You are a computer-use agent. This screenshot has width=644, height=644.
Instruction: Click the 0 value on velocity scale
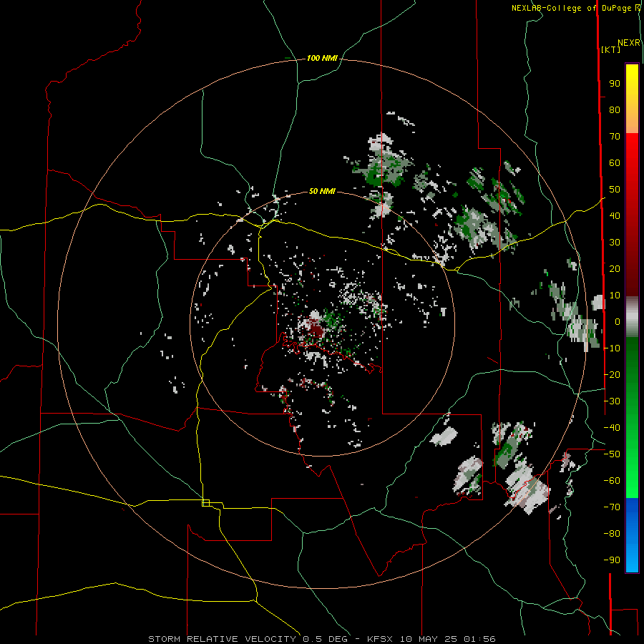(x=618, y=322)
